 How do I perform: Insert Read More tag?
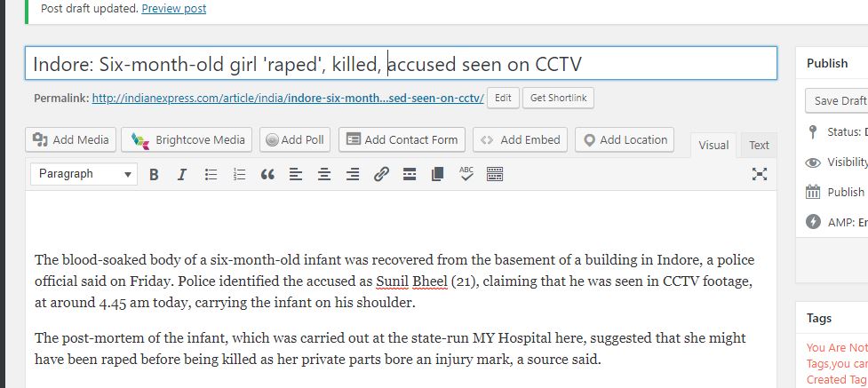(x=410, y=175)
